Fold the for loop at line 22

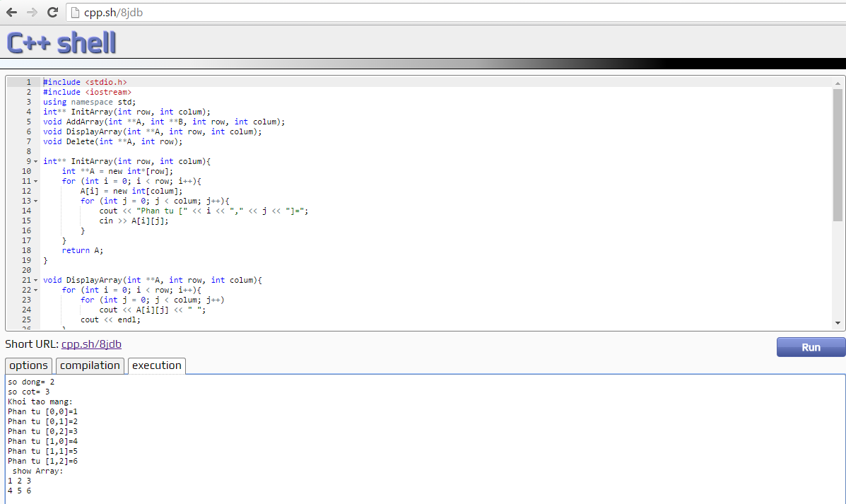click(36, 291)
